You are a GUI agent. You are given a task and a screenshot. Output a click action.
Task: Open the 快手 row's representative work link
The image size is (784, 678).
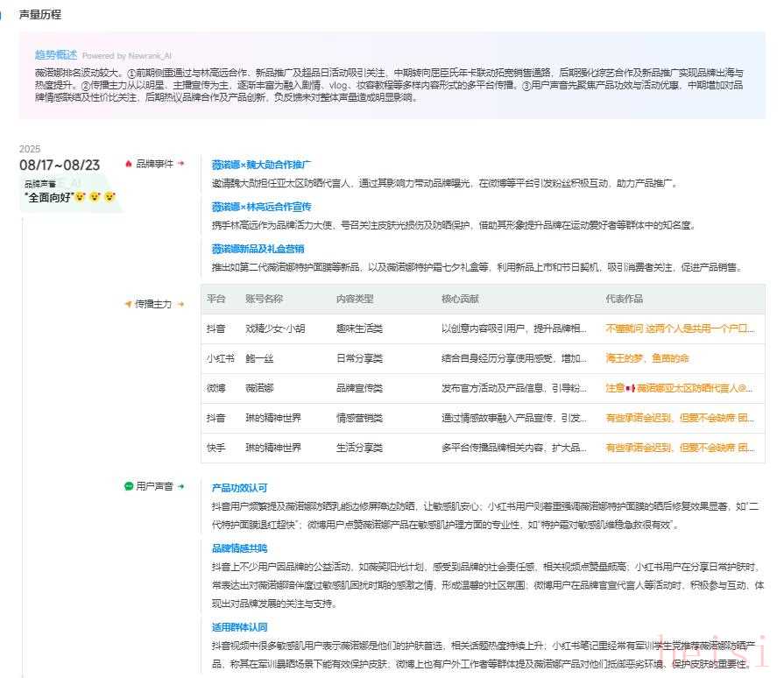[680, 448]
